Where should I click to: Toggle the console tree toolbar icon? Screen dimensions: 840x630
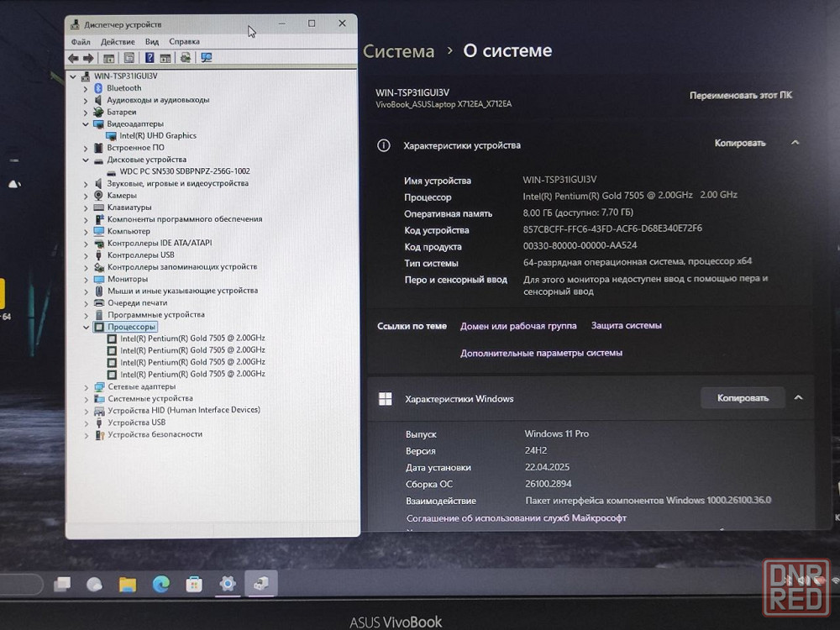(108, 58)
